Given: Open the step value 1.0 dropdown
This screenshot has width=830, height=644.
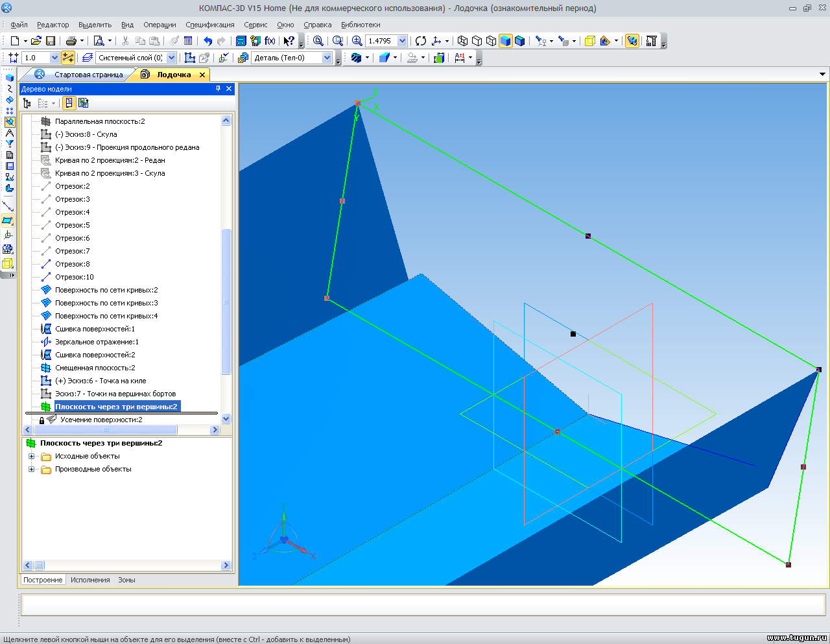Looking at the screenshot, I should (x=54, y=58).
